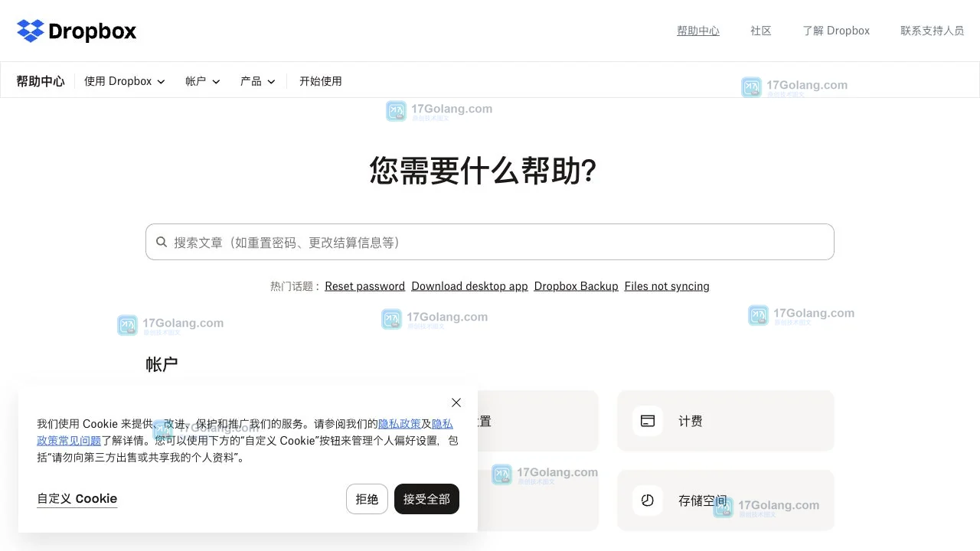Image resolution: width=980 pixels, height=551 pixels.
Task: Open the 开始使用 menu item
Action: 321,81
